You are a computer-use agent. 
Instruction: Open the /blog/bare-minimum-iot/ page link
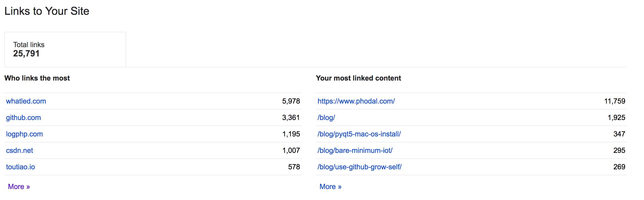(355, 150)
